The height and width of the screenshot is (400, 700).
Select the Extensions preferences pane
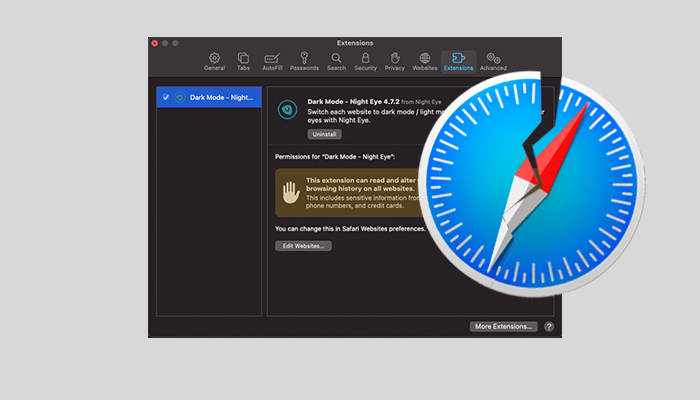[458, 62]
